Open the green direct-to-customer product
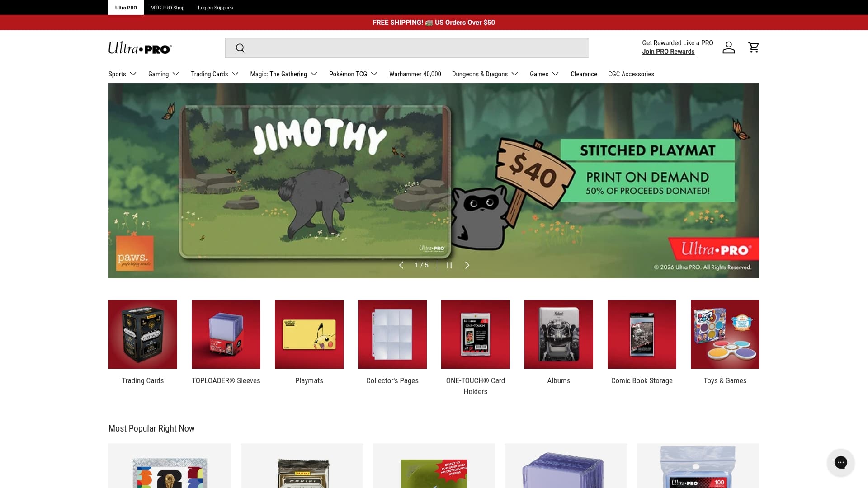This screenshot has width=868, height=488. (434, 466)
